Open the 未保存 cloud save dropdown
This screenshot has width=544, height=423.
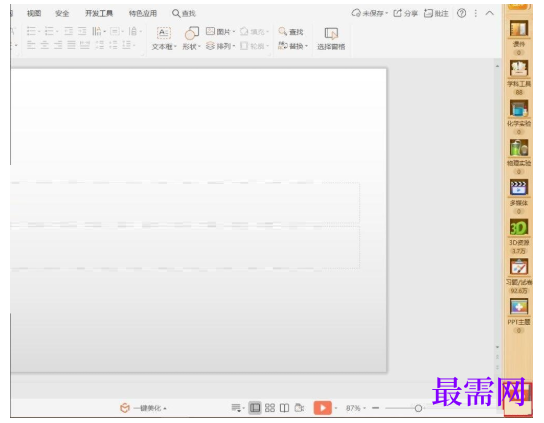click(370, 13)
